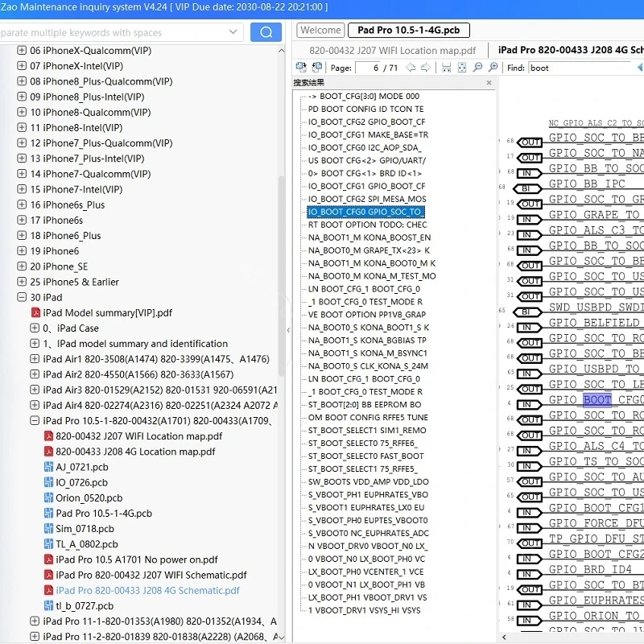
Task: Switch to the Welcome tab
Action: [320, 30]
